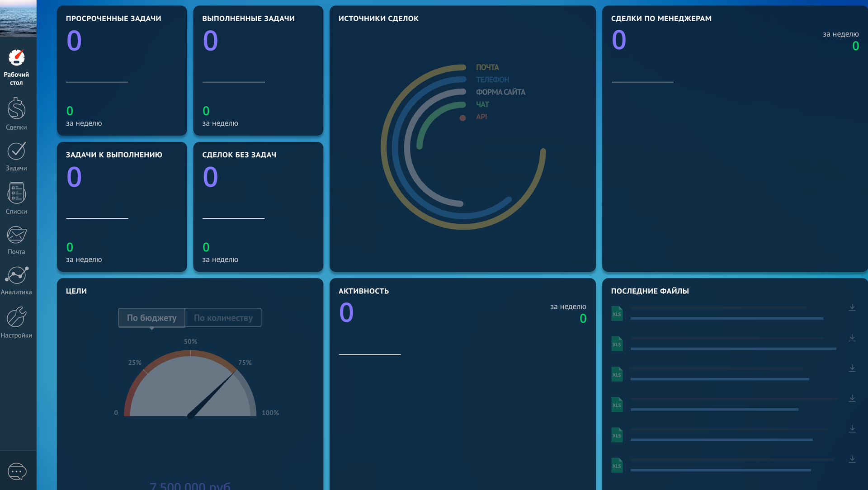Toggle ЧАТ legend entry in sources chart
868x490 pixels.
[482, 104]
